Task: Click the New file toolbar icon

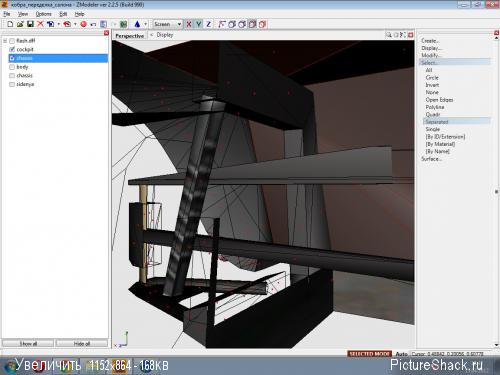Action: point(10,24)
